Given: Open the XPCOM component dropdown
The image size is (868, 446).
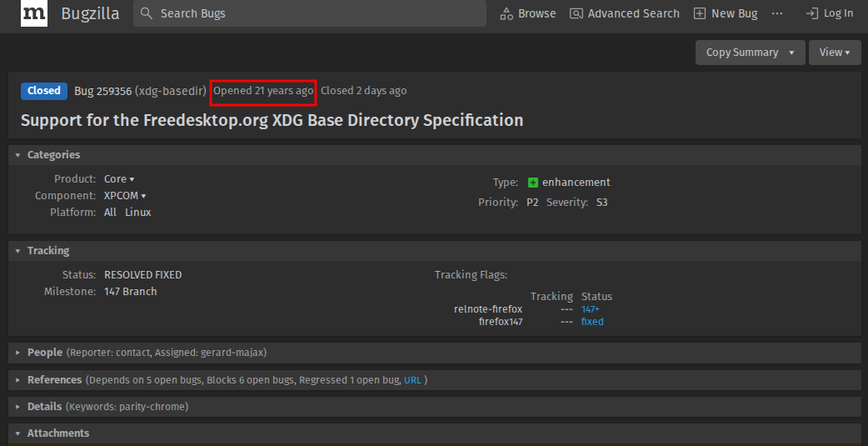Looking at the screenshot, I should (125, 196).
